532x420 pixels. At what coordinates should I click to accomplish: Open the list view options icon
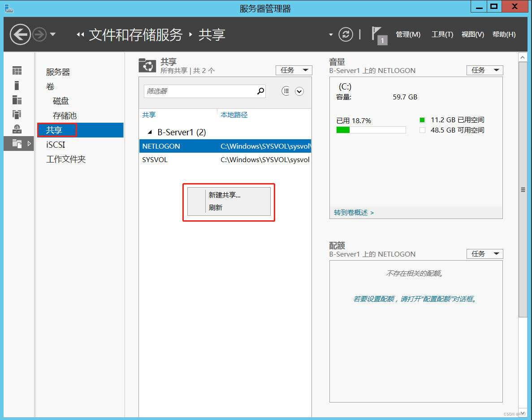(285, 91)
